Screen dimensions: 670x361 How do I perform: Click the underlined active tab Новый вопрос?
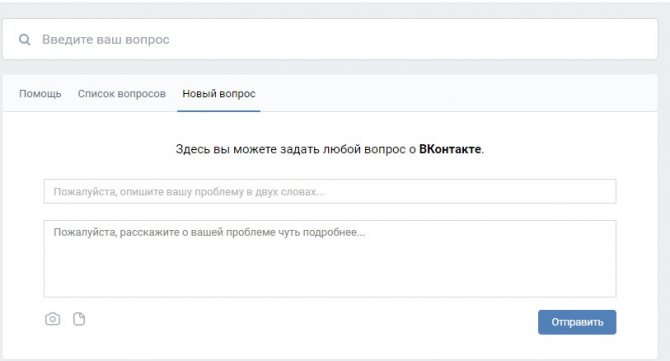coord(219,94)
